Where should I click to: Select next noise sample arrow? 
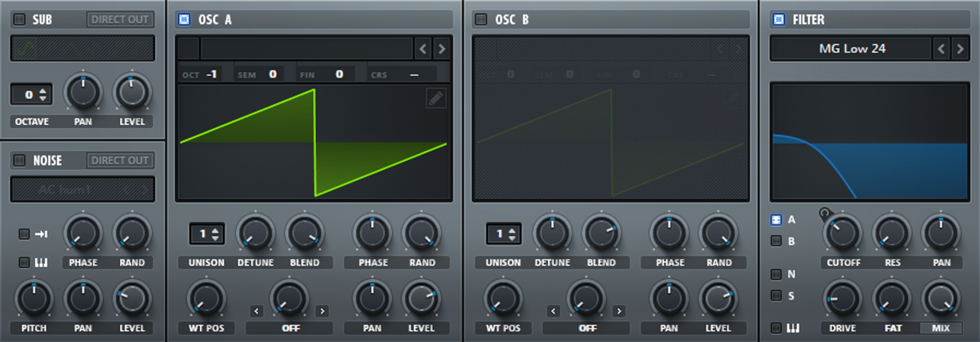pyautogui.click(x=144, y=191)
